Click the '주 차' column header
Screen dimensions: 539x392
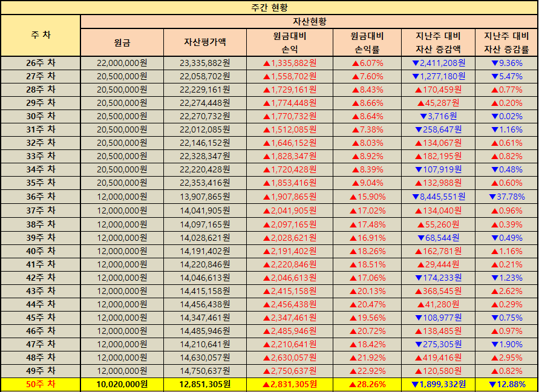coord(41,35)
